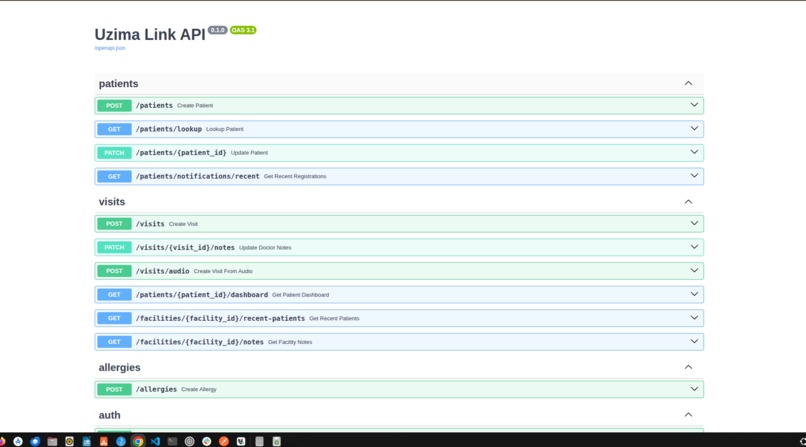This screenshot has width=806, height=447.
Task: Expand the Get Facility Notes chevron
Action: coord(694,342)
